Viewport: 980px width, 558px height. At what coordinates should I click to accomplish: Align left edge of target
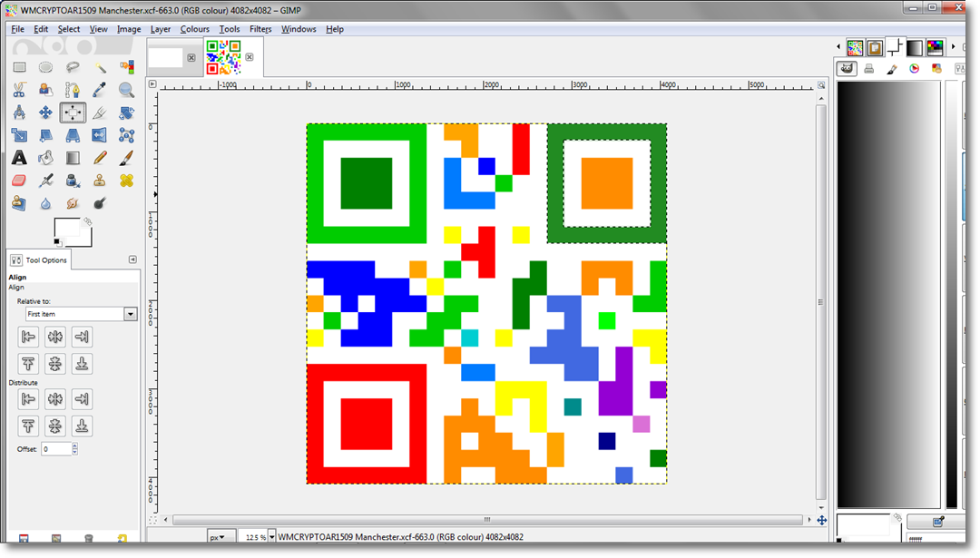pyautogui.click(x=28, y=337)
